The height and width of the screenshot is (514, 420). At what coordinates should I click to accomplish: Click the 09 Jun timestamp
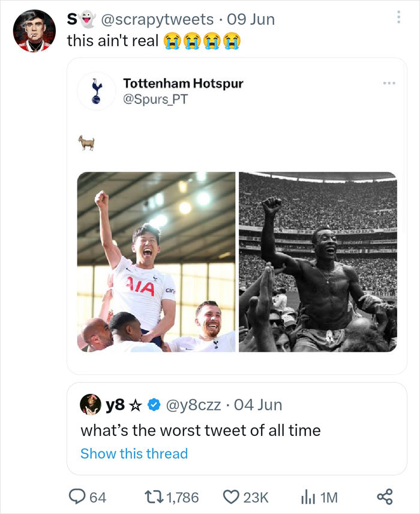[x=250, y=19]
